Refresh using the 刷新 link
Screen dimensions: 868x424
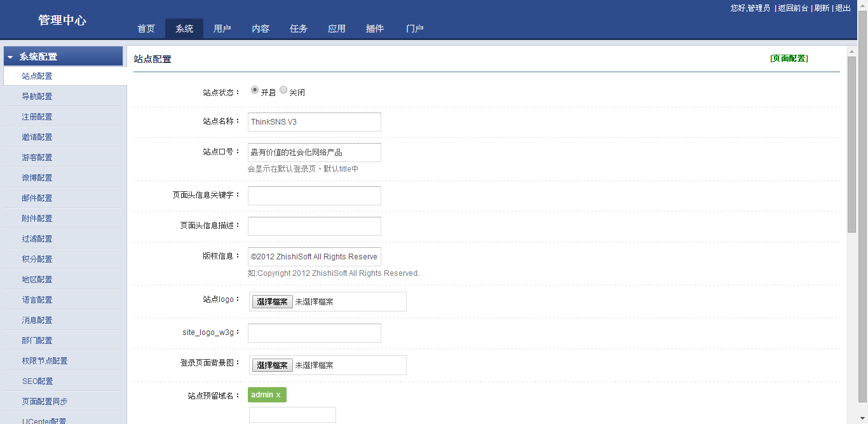click(822, 8)
